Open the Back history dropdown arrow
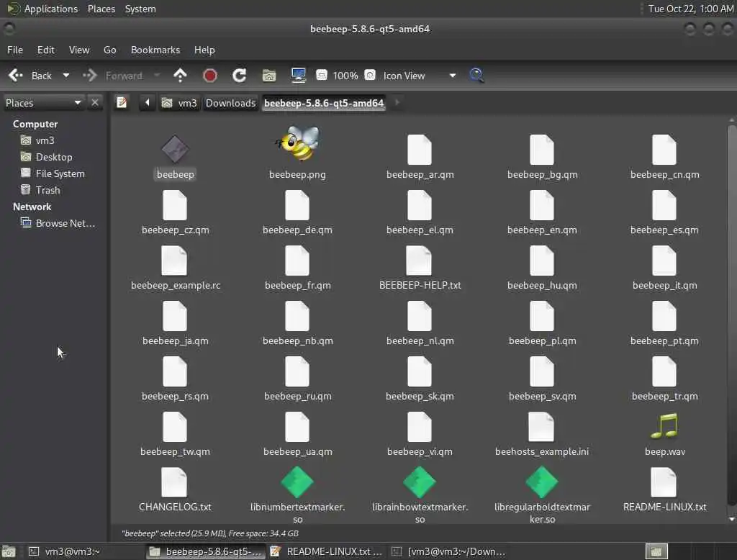Image resolution: width=737 pixels, height=560 pixels. pyautogui.click(x=66, y=76)
